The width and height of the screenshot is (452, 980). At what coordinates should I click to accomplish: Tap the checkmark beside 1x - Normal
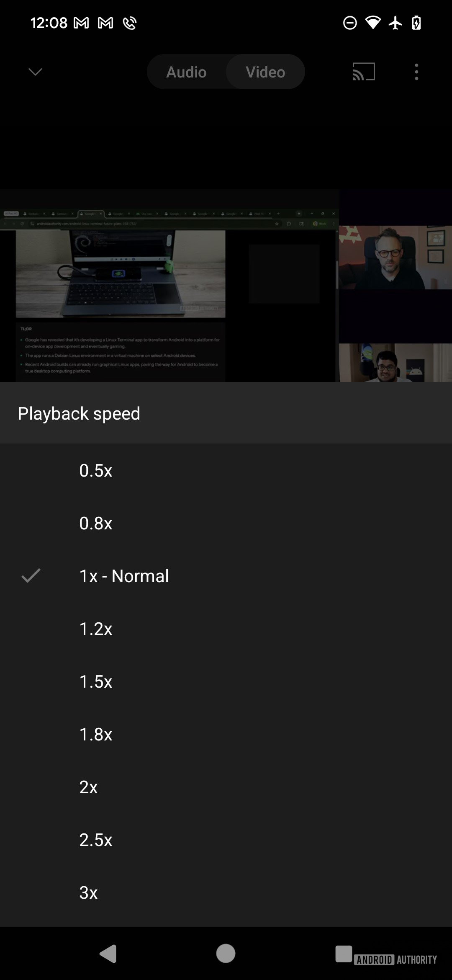point(31,575)
